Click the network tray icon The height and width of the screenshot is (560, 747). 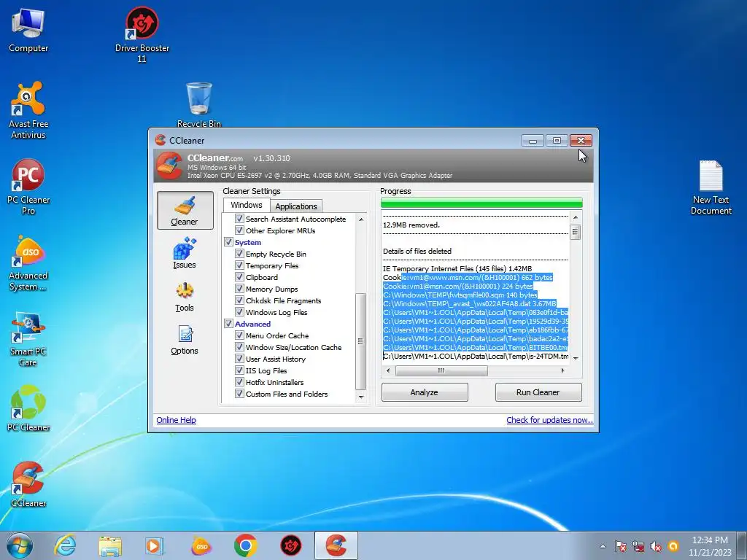[x=638, y=546]
